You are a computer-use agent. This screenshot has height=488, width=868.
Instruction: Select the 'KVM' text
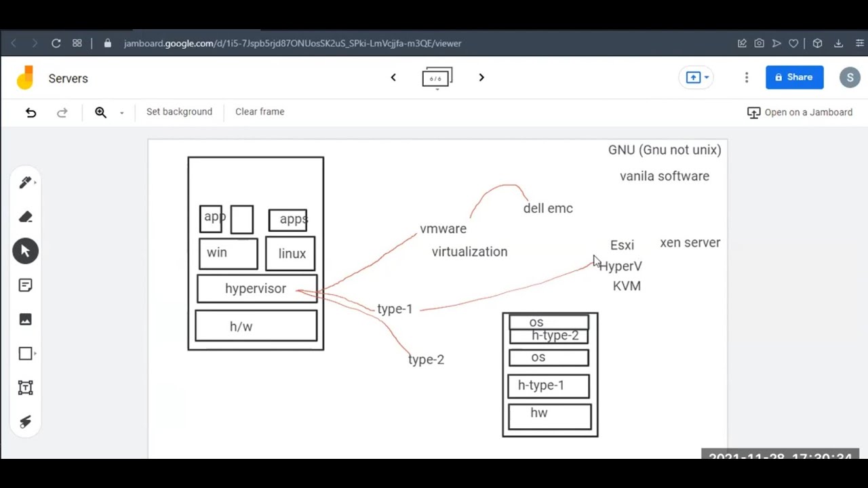pos(627,286)
